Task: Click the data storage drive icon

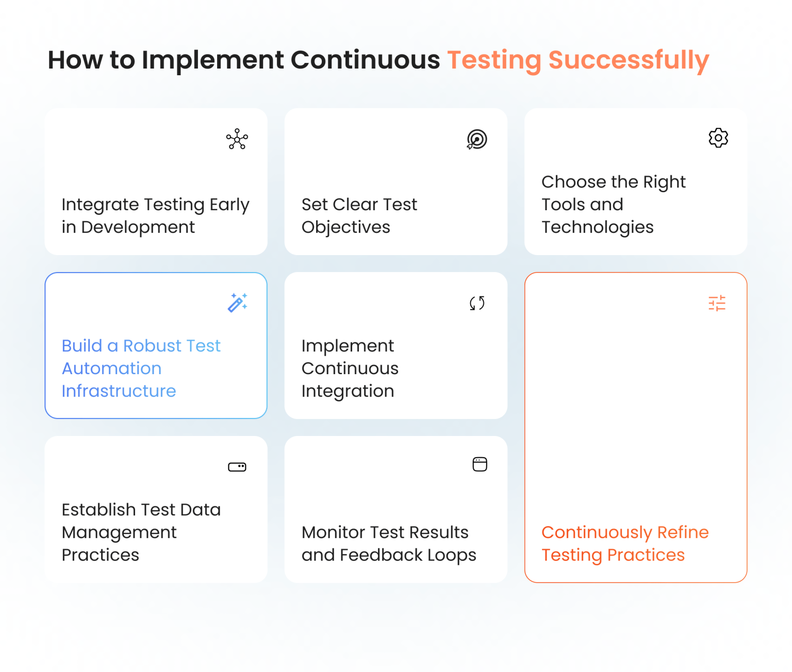Action: 237,467
